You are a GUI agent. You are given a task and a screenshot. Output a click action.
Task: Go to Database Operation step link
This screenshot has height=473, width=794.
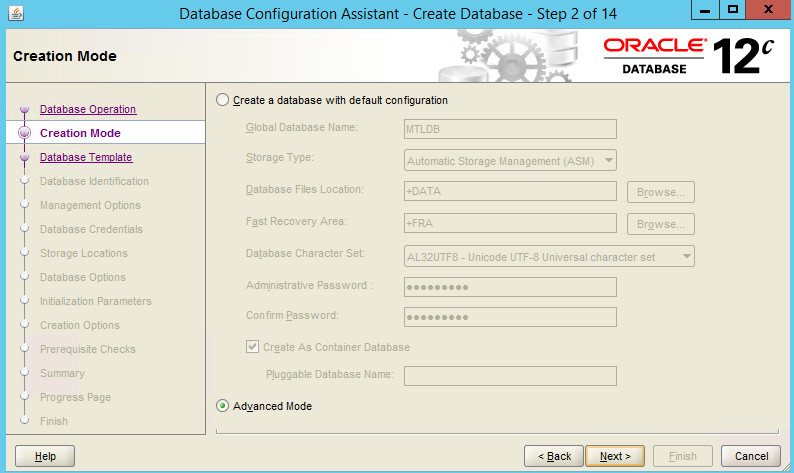[x=88, y=109]
